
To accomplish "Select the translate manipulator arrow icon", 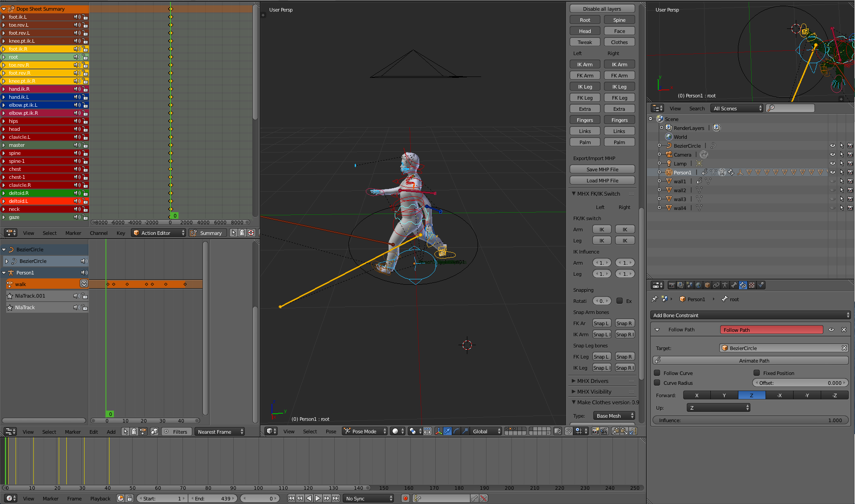I will pos(447,431).
